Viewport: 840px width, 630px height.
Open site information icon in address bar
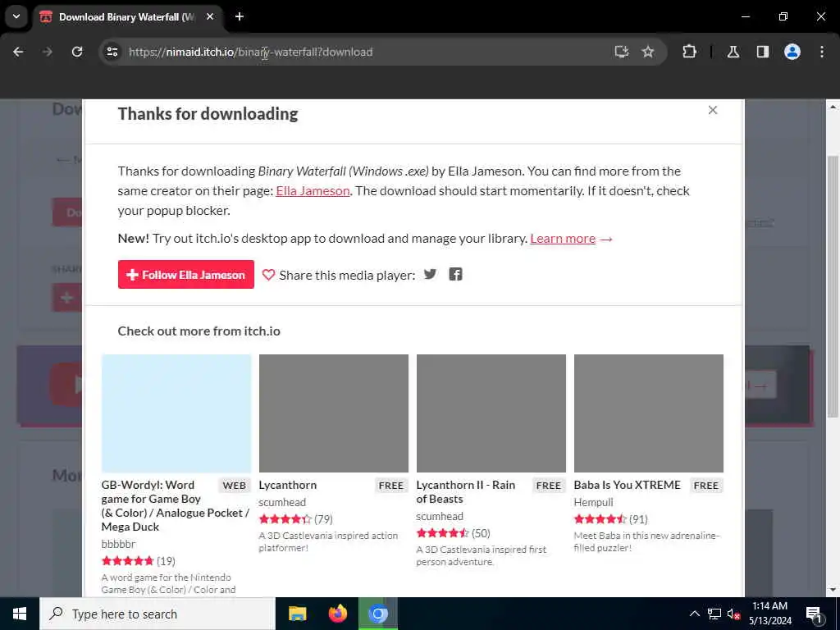[x=112, y=52]
